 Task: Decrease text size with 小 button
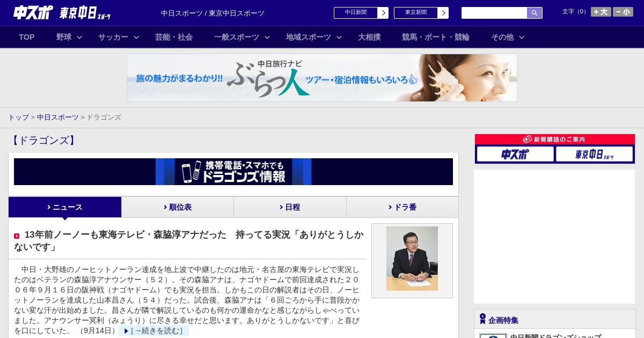coord(623,12)
